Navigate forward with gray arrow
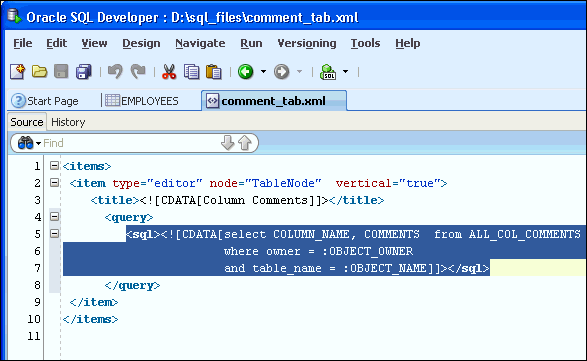 pyautogui.click(x=282, y=72)
